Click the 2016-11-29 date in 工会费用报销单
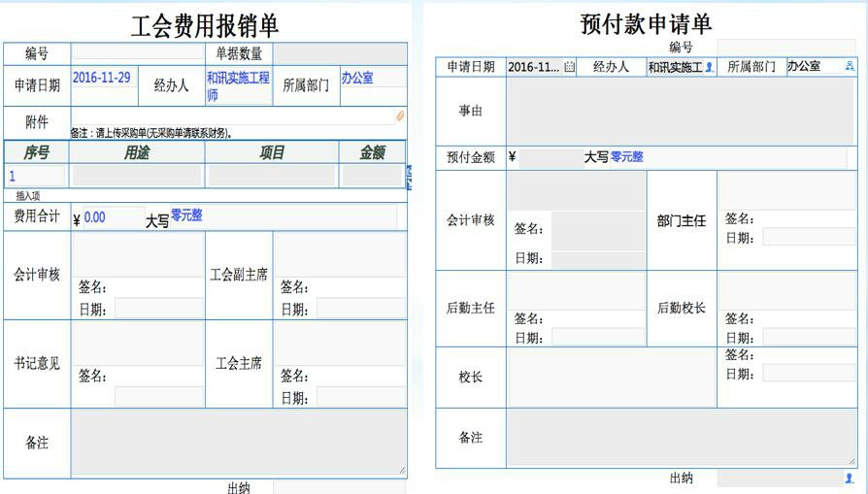The width and height of the screenshot is (868, 494). (101, 78)
